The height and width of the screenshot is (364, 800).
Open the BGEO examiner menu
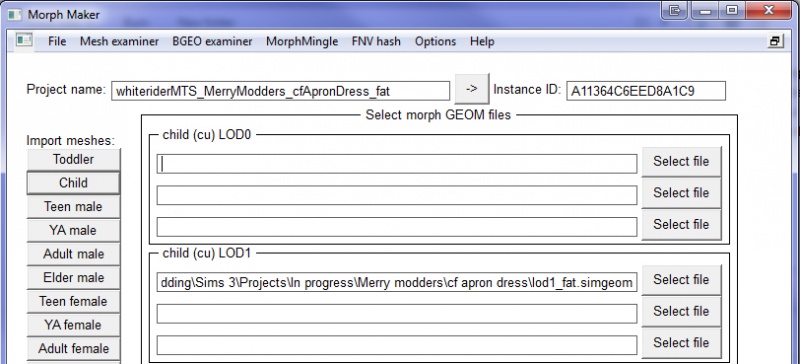(212, 41)
